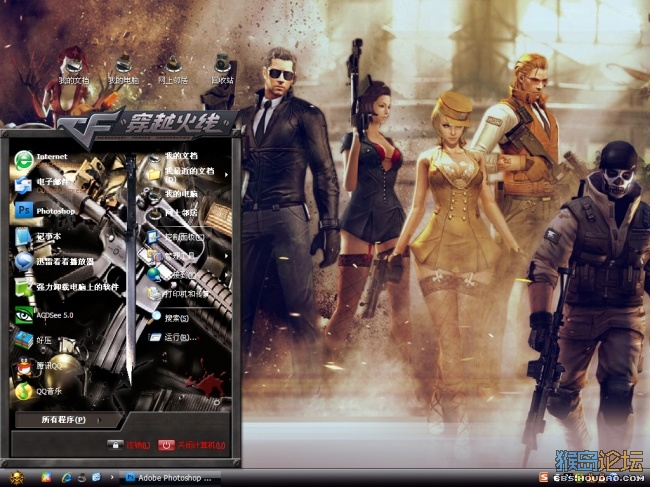Open the 网上邻居 desktop icon

tap(173, 70)
